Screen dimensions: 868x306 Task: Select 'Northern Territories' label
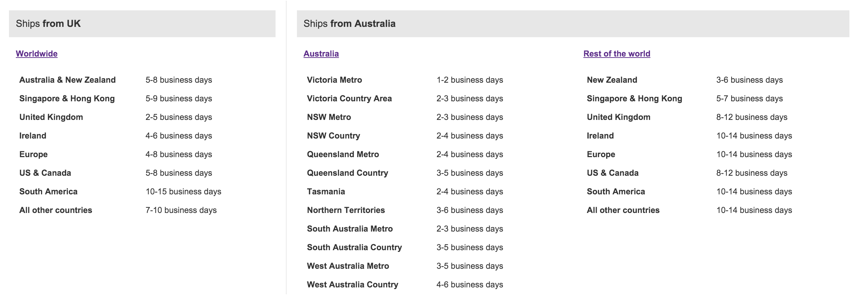pos(346,210)
